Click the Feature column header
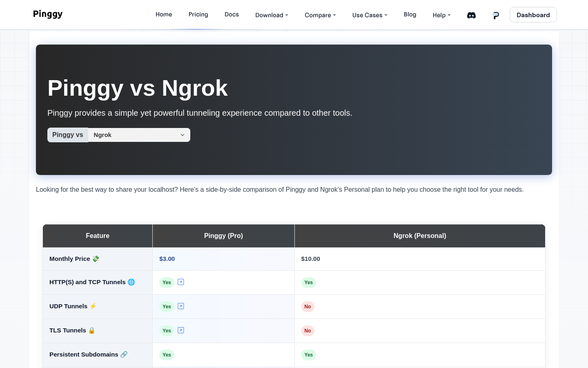 point(98,236)
